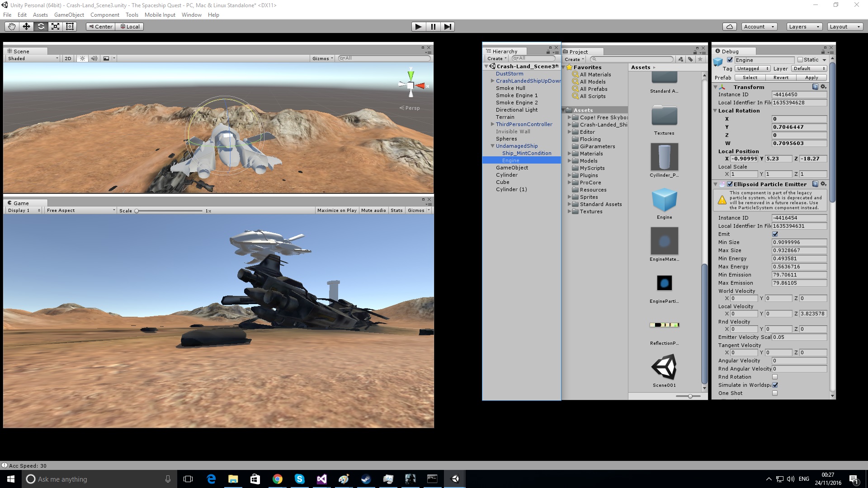
Task: Open Scene view Gizmos dropdown
Action: click(323, 58)
